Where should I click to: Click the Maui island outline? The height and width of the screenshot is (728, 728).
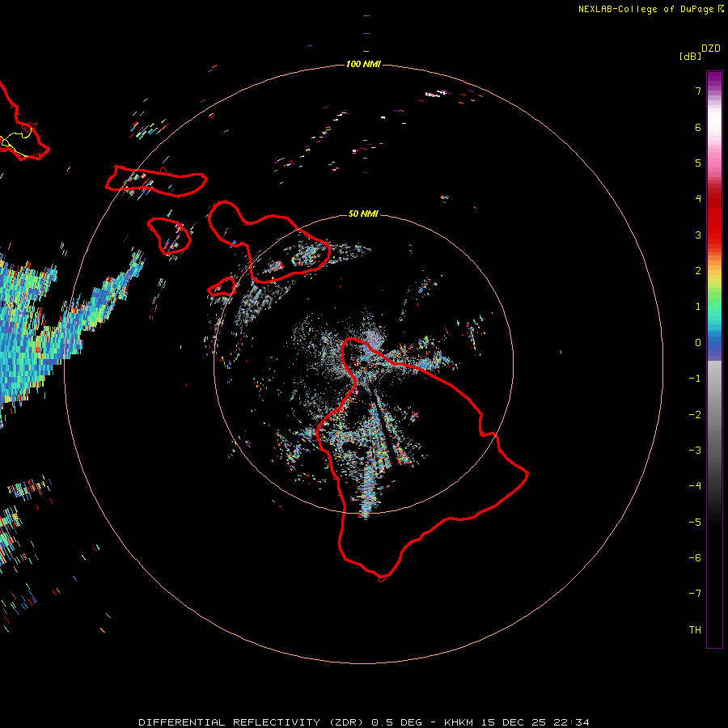[269, 242]
